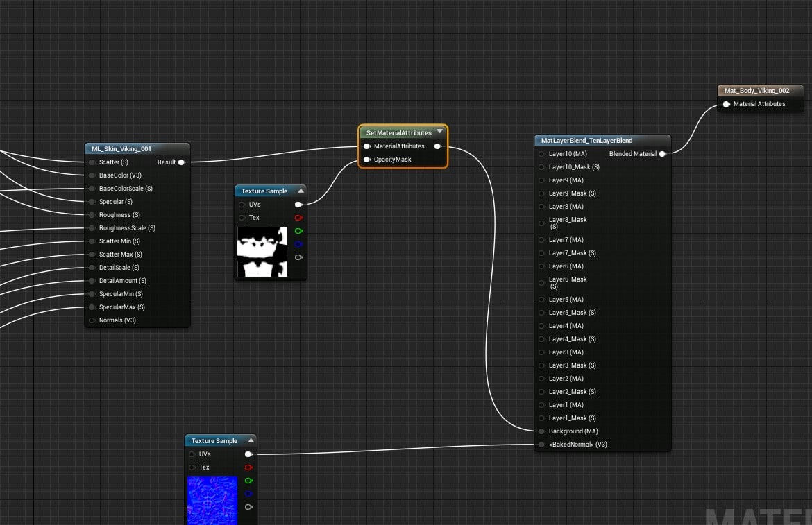Click the Blended Material output pin
The width and height of the screenshot is (812, 525).
click(x=663, y=154)
